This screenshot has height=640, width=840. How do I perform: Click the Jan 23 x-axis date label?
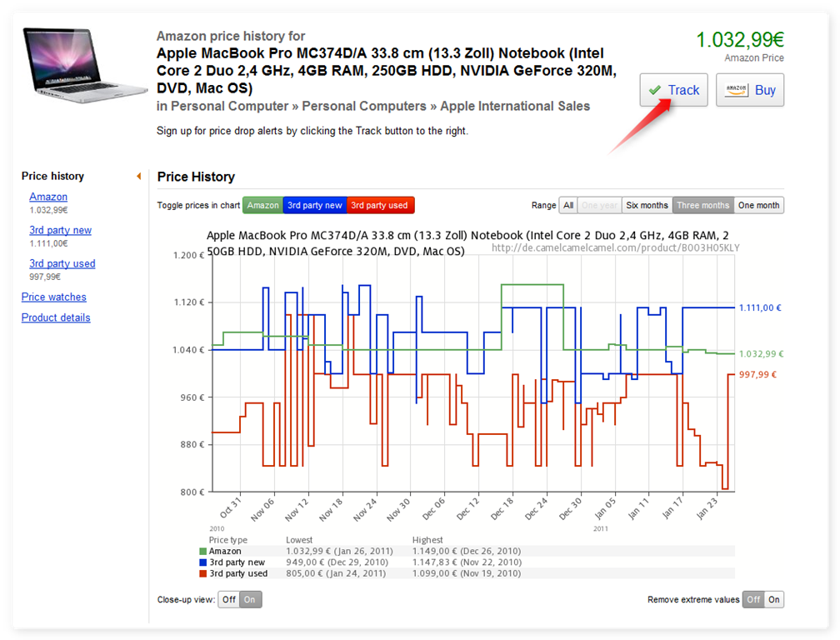click(707, 508)
